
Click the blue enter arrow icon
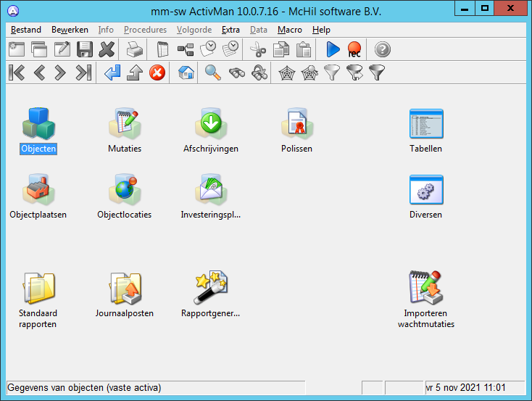112,73
